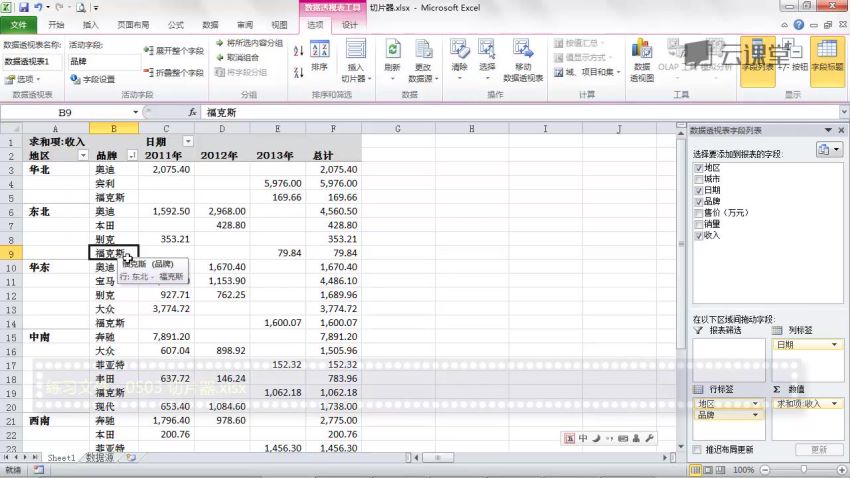Switch to the 设计 ribbon tab
Image resolution: width=850 pixels, height=478 pixels.
pyautogui.click(x=350, y=24)
